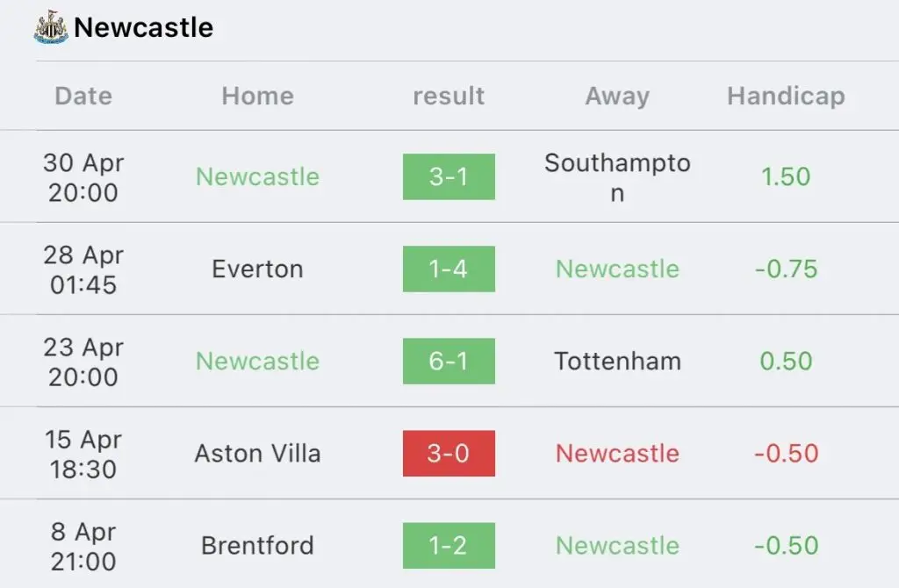The height and width of the screenshot is (588, 899).
Task: Open the 3-1 result badge against Southampton
Action: pos(449,176)
